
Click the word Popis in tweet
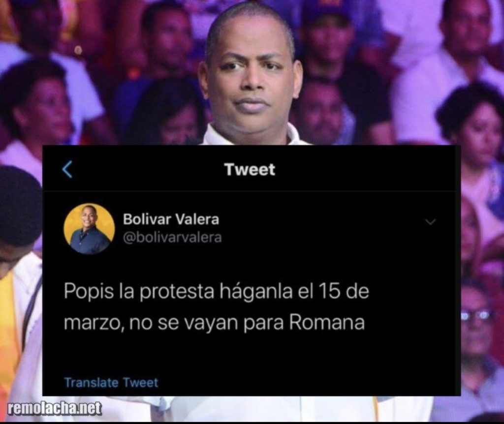89,292
